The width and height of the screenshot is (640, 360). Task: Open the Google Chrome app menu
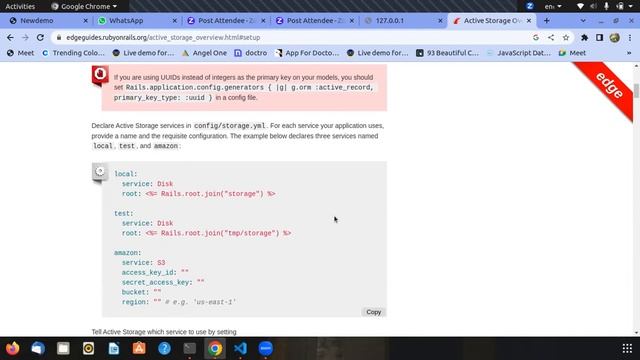point(84,6)
